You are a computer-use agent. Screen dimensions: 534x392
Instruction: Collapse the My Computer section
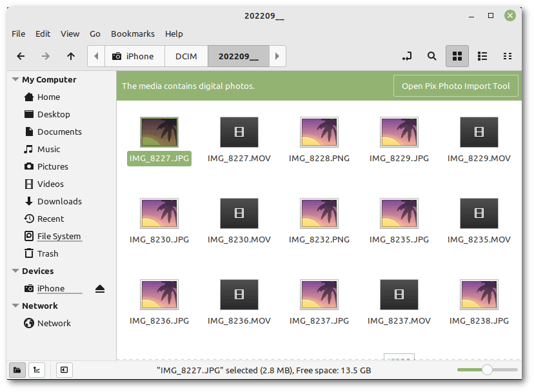(x=15, y=79)
